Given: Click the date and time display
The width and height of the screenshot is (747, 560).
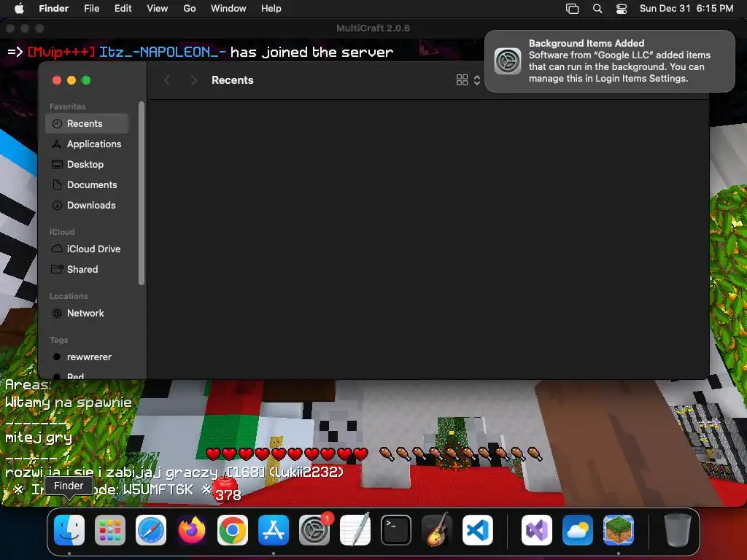Looking at the screenshot, I should [x=686, y=8].
